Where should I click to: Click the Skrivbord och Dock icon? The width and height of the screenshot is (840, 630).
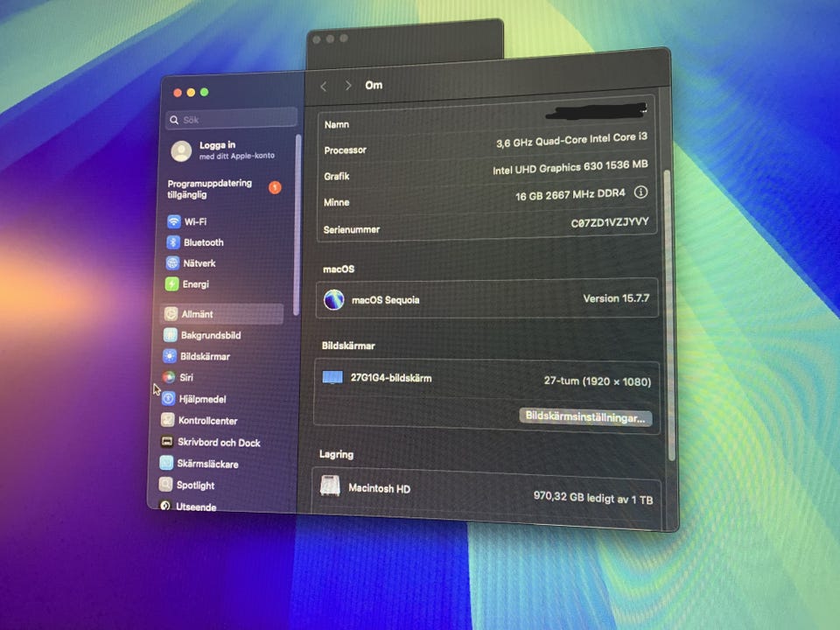coord(167,442)
